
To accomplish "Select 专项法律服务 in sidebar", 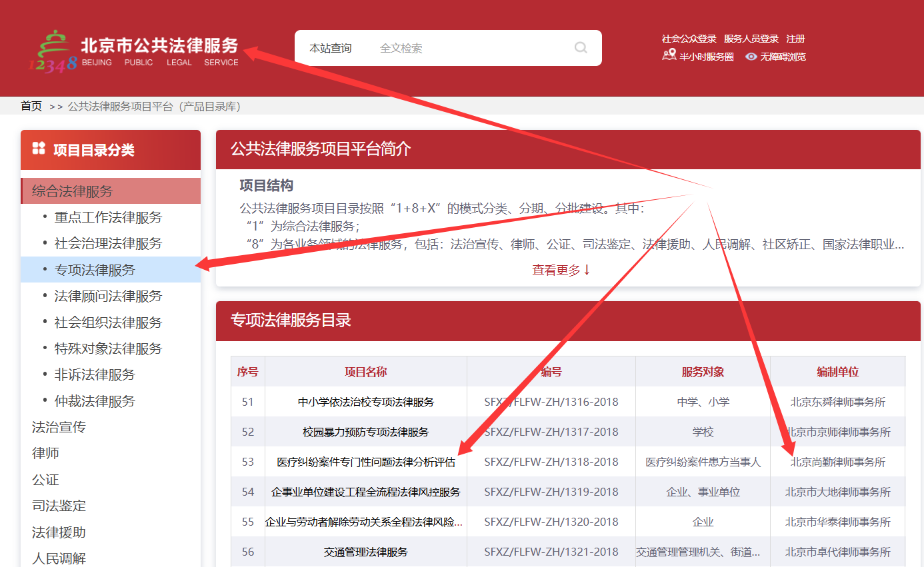I will point(95,270).
